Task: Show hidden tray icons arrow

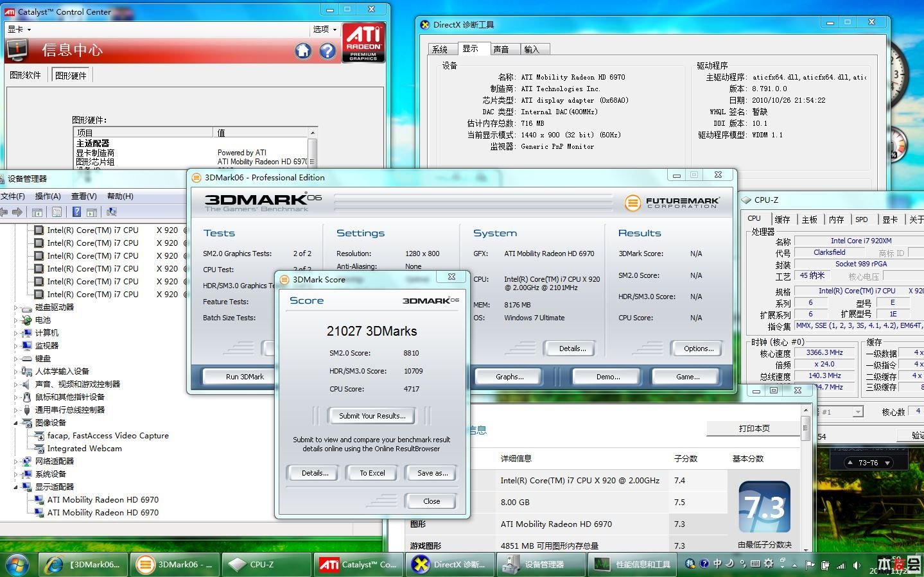Action: [796, 565]
